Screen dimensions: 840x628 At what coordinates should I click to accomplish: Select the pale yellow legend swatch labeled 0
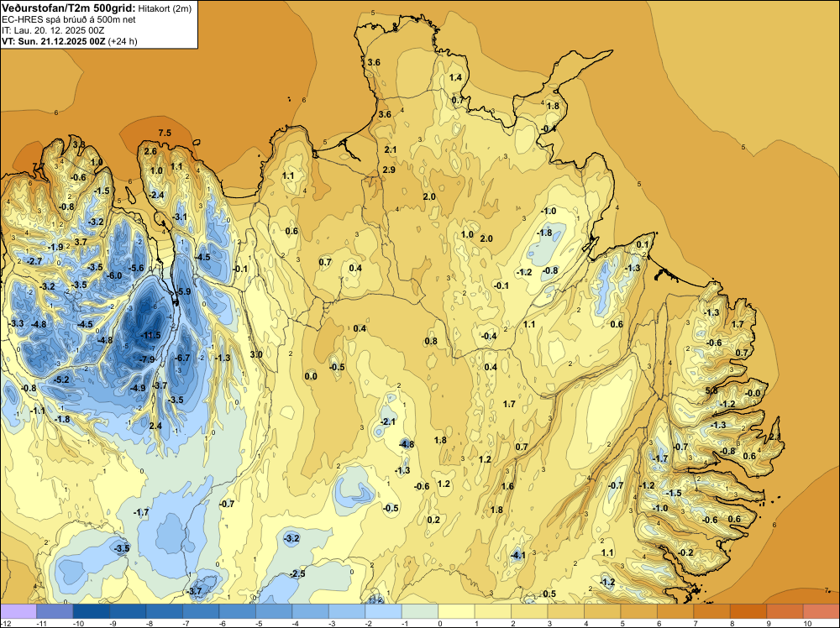[456, 611]
